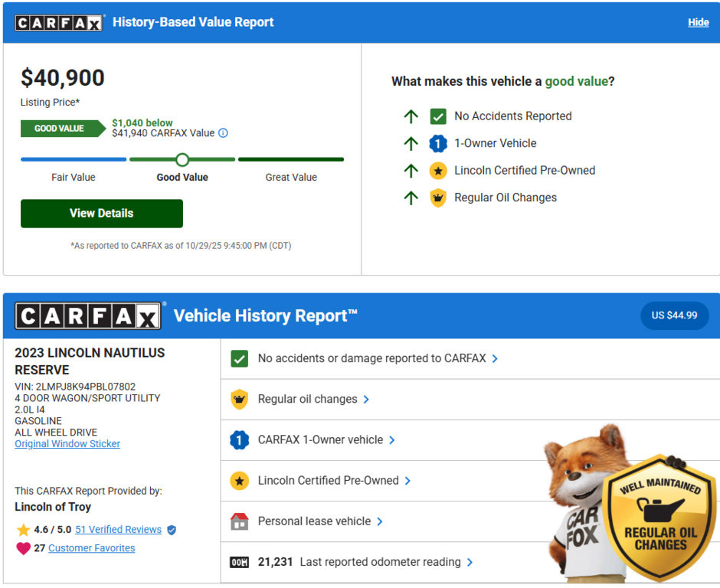
Task: Open the Original Window Sticker link
Action: 67,444
